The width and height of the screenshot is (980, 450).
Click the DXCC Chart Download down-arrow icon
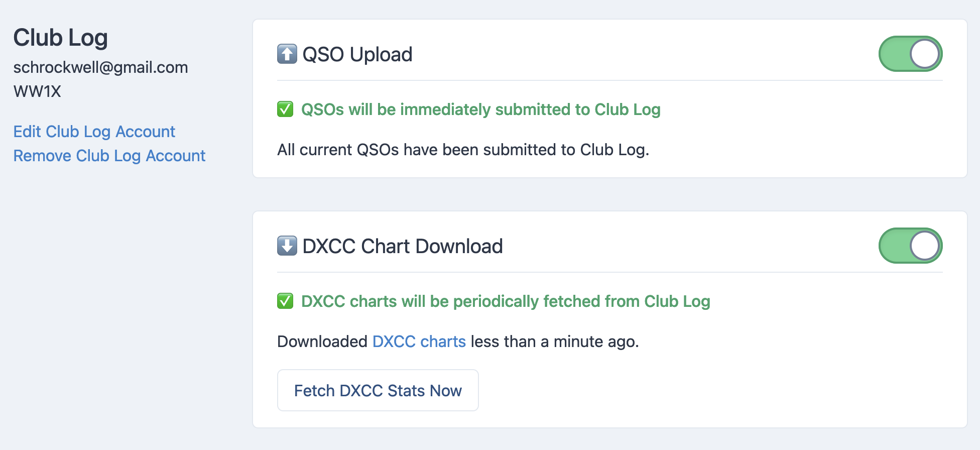287,246
